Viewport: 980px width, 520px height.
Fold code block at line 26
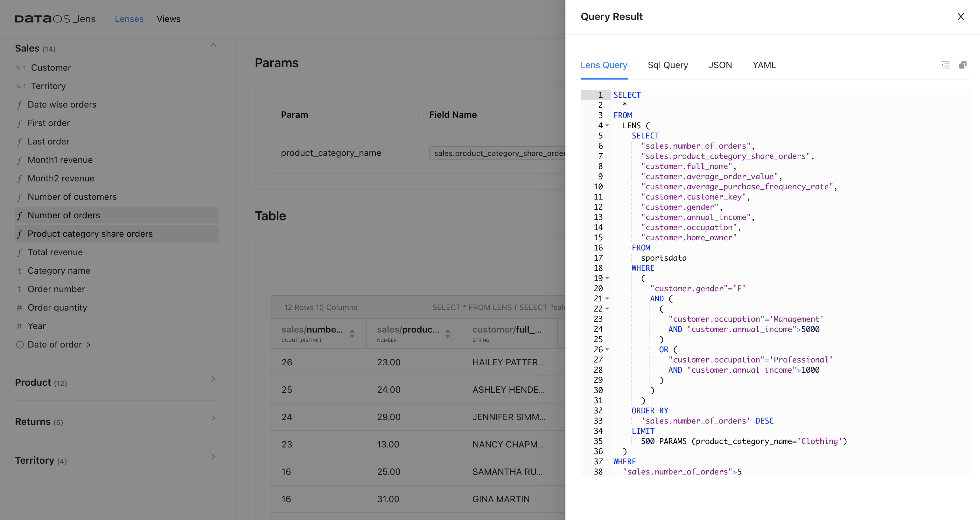607,349
